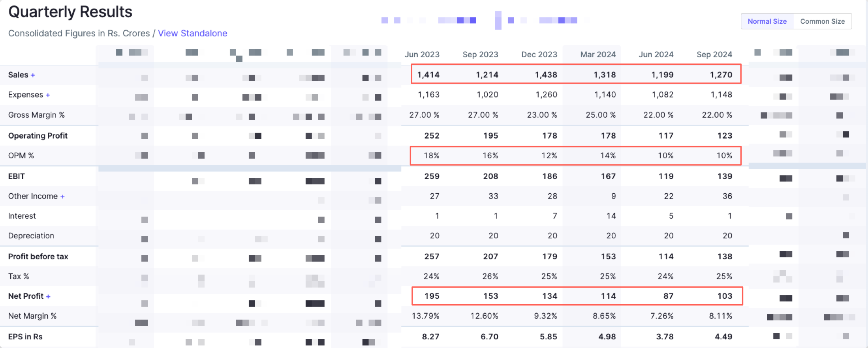Click the Dec 2023 column header

click(x=539, y=54)
